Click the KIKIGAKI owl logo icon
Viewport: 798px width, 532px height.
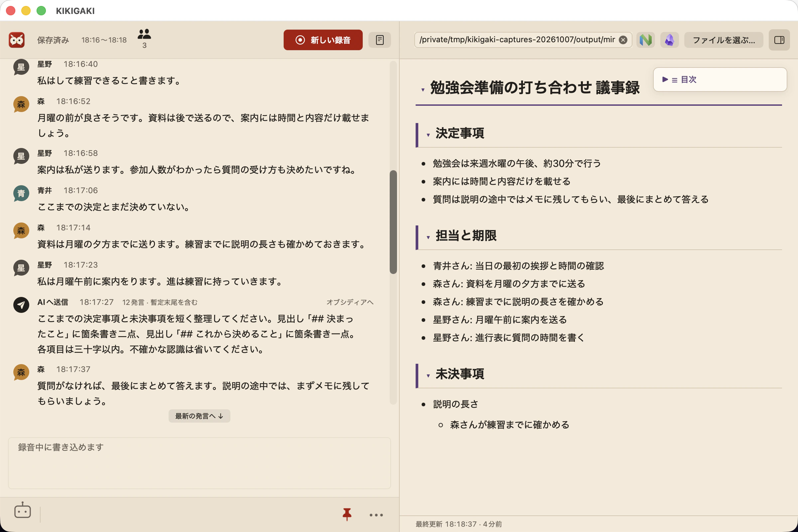click(17, 40)
